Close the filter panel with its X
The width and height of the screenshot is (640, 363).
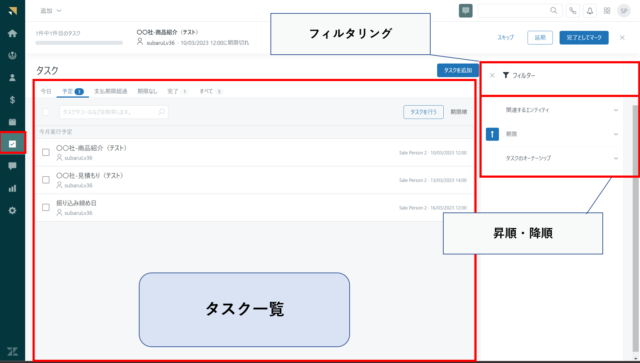pyautogui.click(x=492, y=75)
